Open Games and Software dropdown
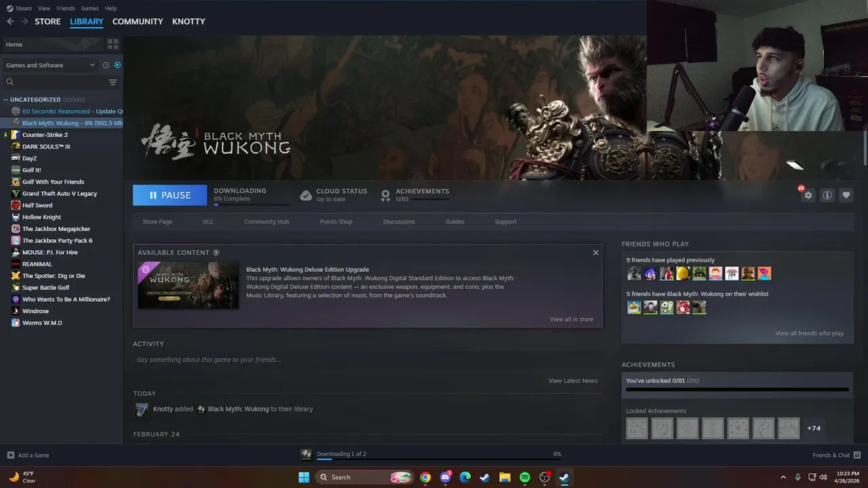Screen dimensions: 868x488 [51, 65]
